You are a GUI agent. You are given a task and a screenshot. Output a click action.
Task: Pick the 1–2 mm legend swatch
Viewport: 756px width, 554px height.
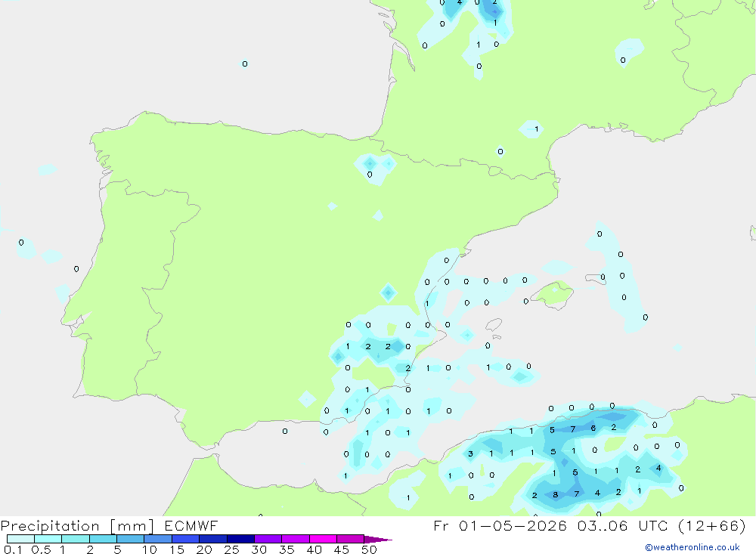[x=76, y=539]
